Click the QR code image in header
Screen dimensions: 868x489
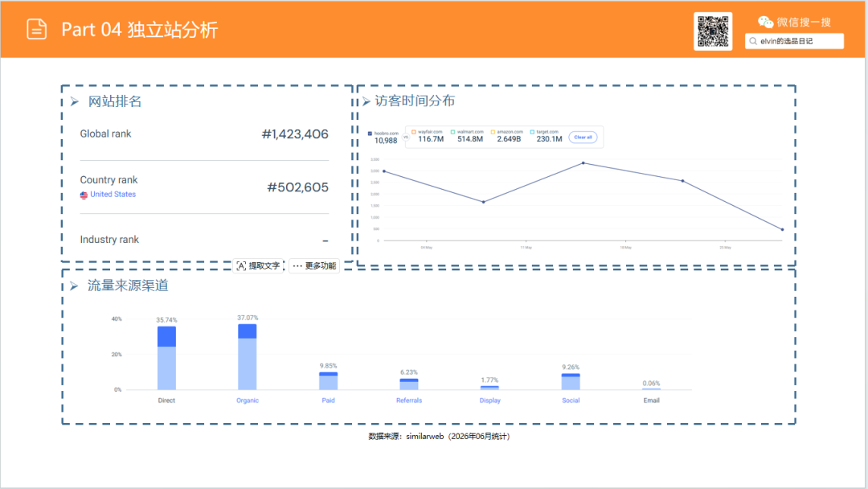pos(712,31)
